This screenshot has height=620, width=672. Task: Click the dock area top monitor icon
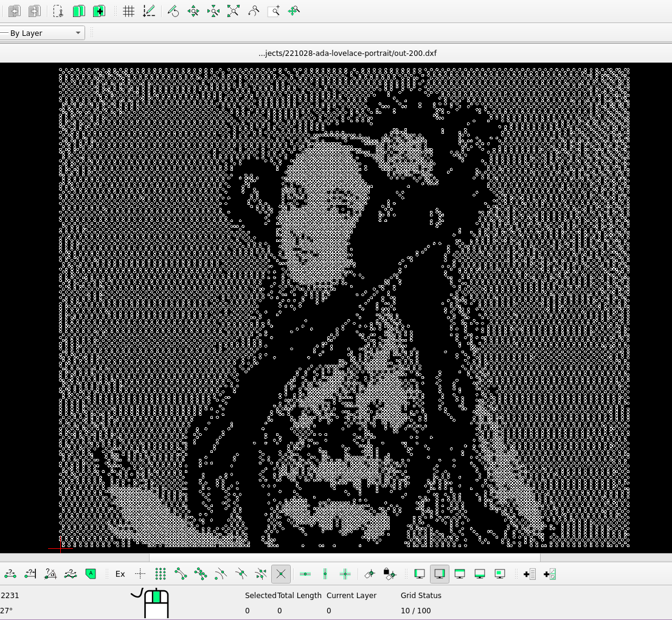[459, 574]
